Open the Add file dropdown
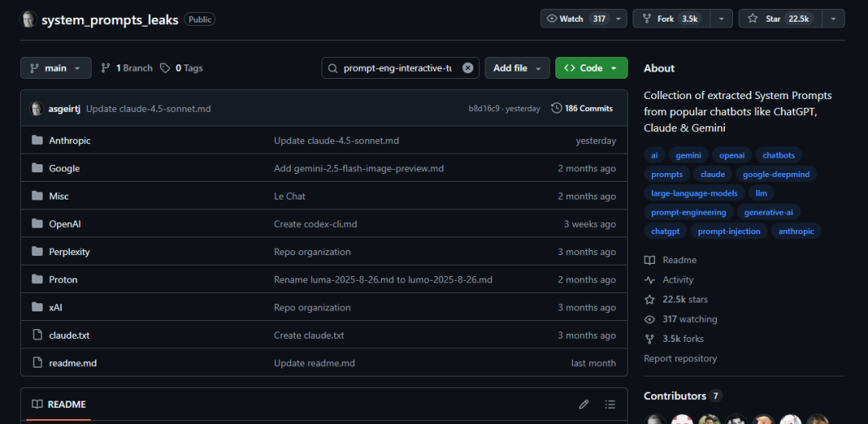The width and height of the screenshot is (868, 424). (x=517, y=68)
